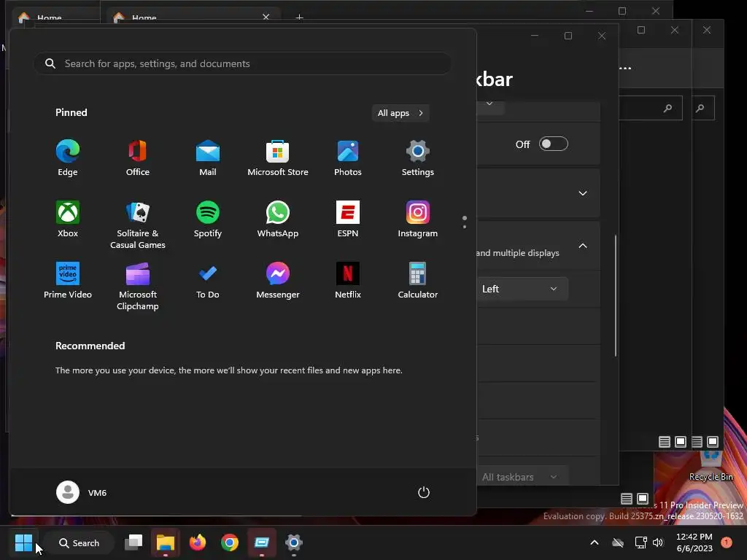The height and width of the screenshot is (560, 747).
Task: Launch the Xbox app
Action: [x=68, y=219]
